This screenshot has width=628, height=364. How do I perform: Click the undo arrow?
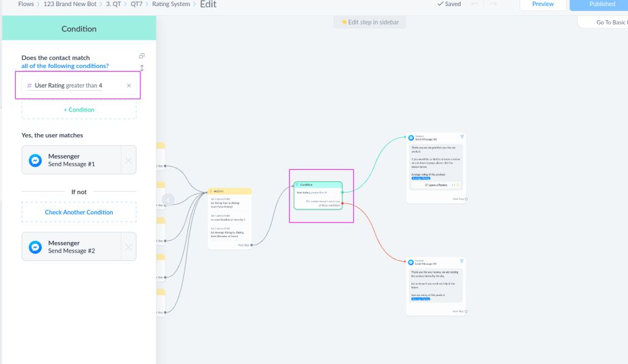coord(475,4)
